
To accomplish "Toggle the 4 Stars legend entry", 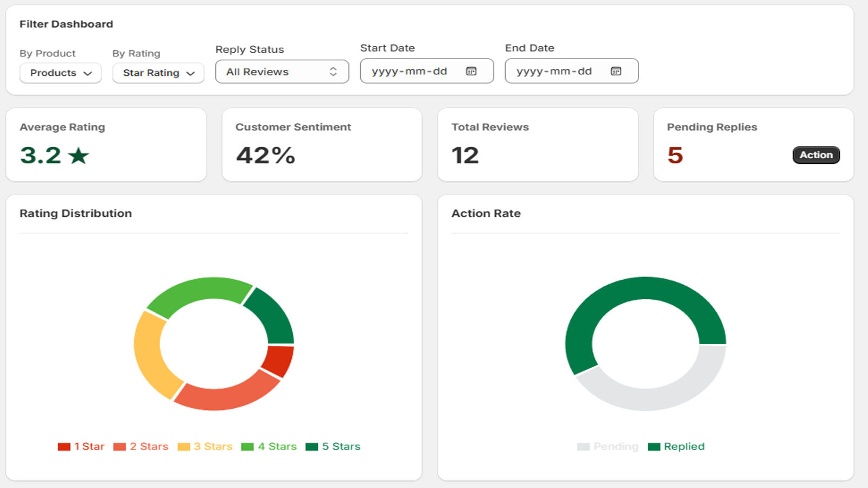I will coord(269,446).
